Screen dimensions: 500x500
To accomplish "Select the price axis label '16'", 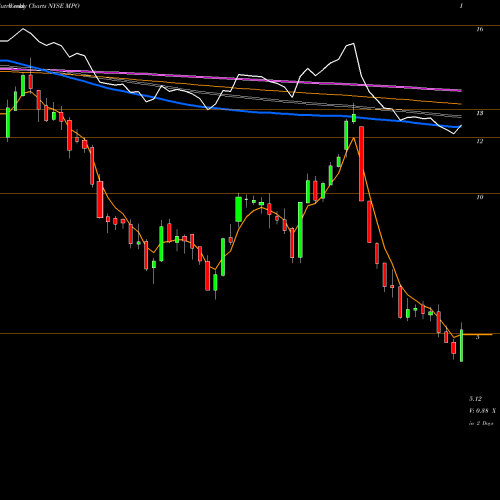I will click(x=480, y=29).
